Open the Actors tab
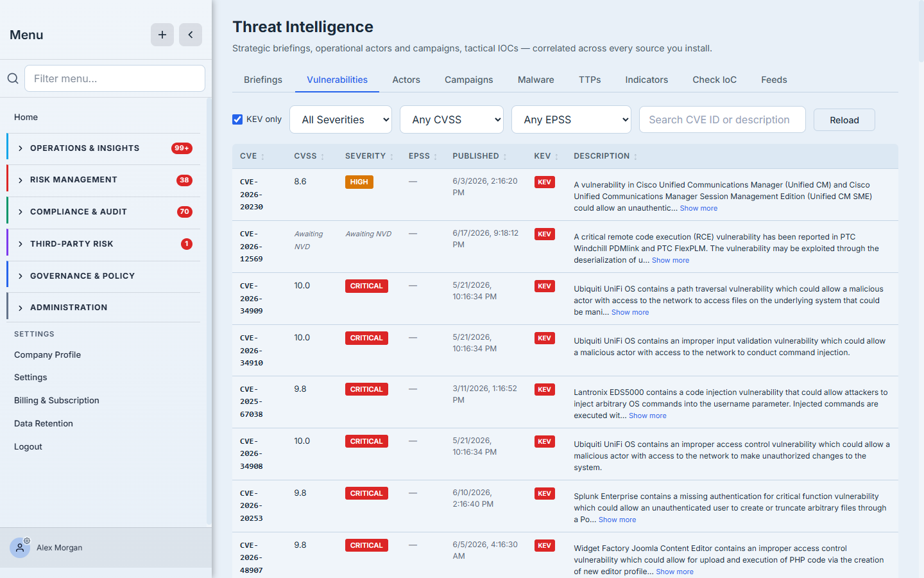 click(x=406, y=80)
